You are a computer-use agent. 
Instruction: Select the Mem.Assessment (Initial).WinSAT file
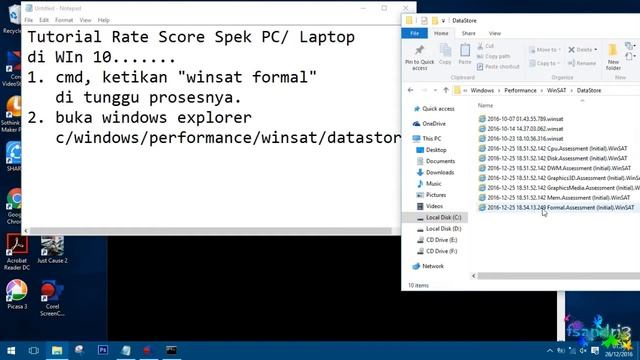click(x=554, y=198)
